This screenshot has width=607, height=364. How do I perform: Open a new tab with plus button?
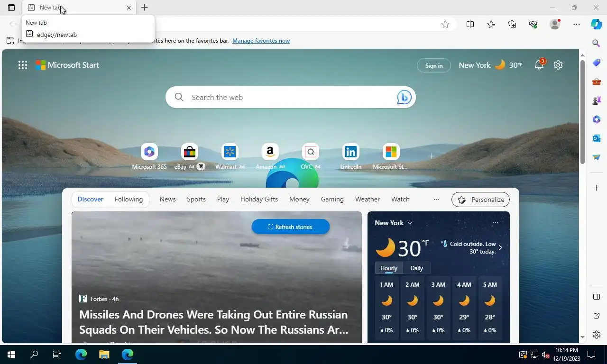point(145,8)
